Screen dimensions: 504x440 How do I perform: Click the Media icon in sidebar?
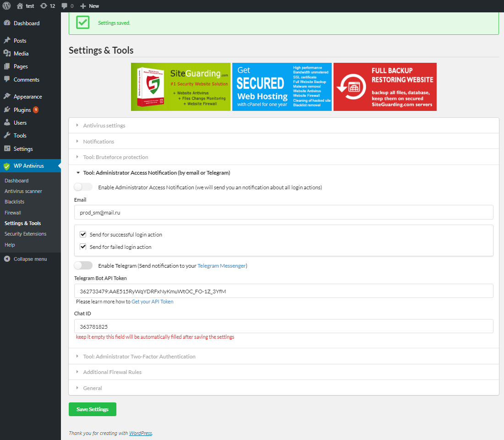click(7, 53)
